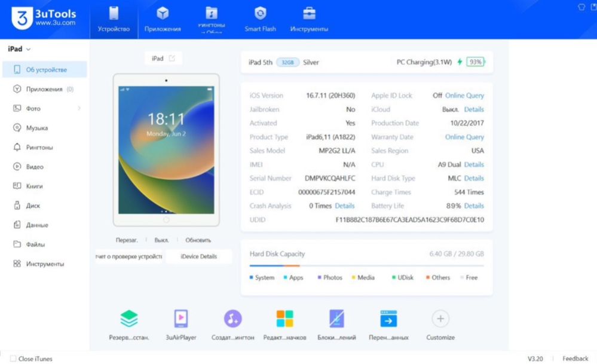Open the data transfer tool
The image size is (597, 364).
click(x=388, y=325)
